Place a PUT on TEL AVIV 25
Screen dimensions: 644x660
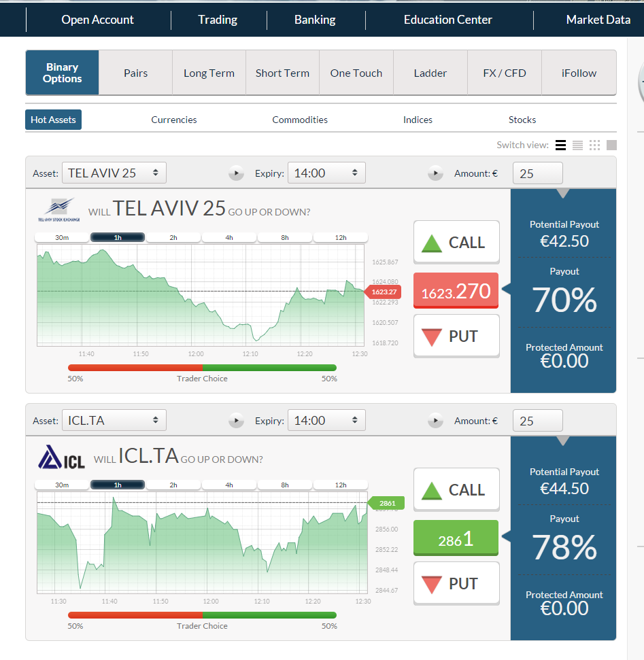(456, 336)
